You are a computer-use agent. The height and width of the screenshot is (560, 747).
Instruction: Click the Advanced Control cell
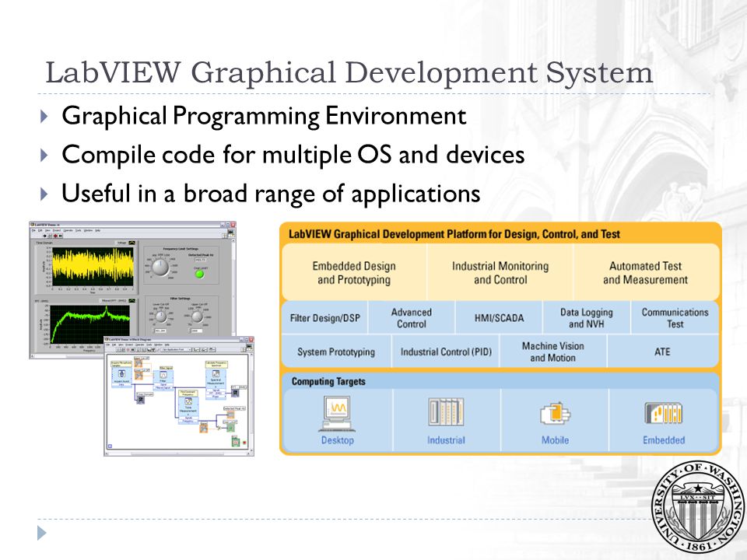click(x=412, y=317)
